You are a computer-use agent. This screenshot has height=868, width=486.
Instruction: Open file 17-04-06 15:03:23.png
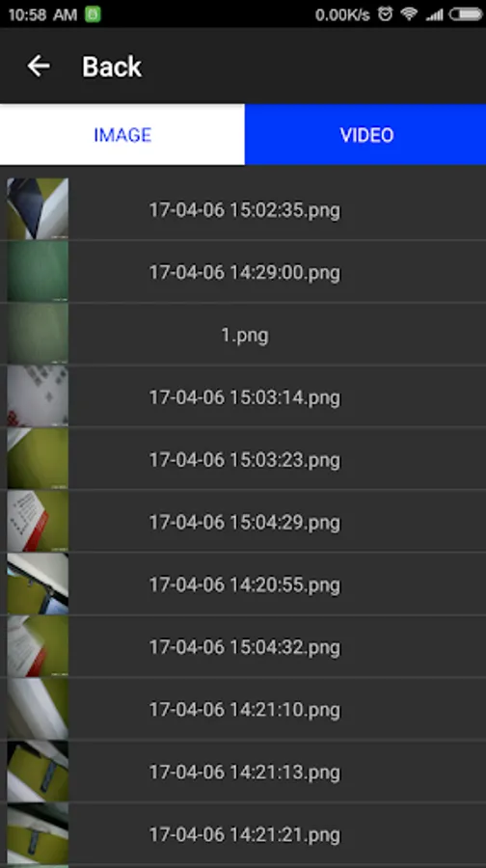click(x=243, y=459)
